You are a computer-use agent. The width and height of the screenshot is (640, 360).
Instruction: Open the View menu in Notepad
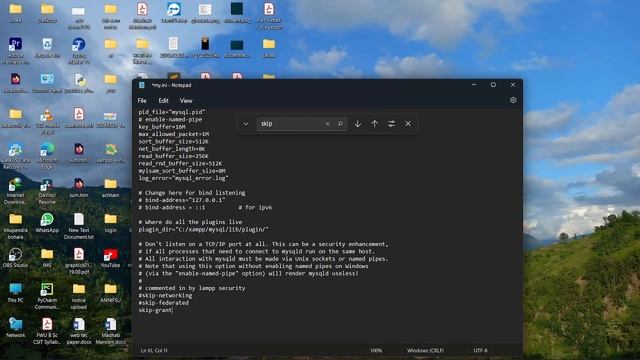pyautogui.click(x=186, y=100)
